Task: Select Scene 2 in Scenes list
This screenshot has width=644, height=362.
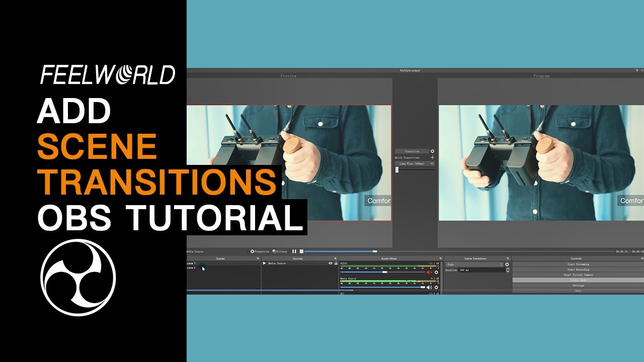Action: tap(191, 268)
